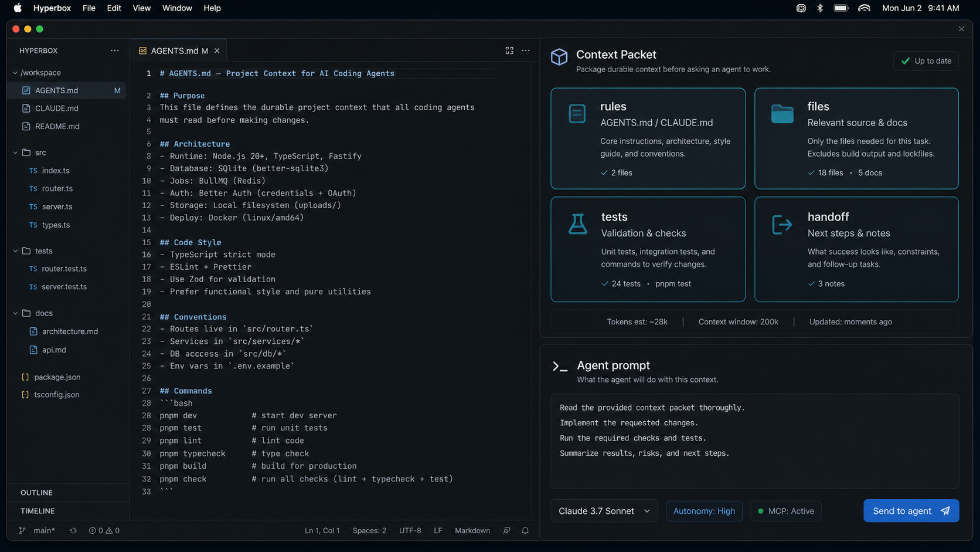
Task: Click Send to agent button
Action: click(x=911, y=511)
